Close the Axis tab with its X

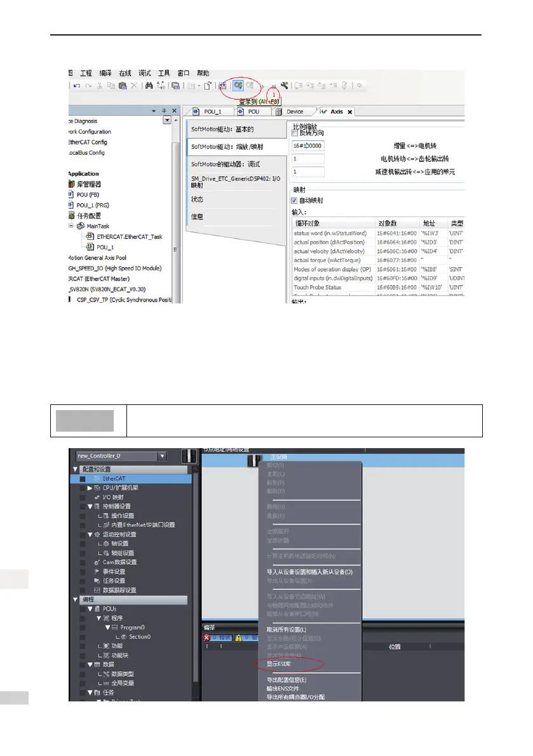349,112
